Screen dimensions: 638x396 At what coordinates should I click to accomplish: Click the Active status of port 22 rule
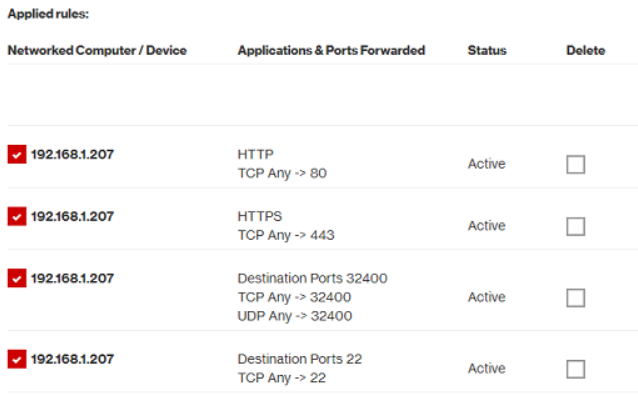487,368
